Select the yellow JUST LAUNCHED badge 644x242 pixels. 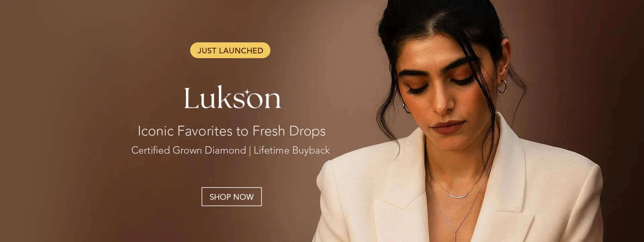tap(230, 50)
